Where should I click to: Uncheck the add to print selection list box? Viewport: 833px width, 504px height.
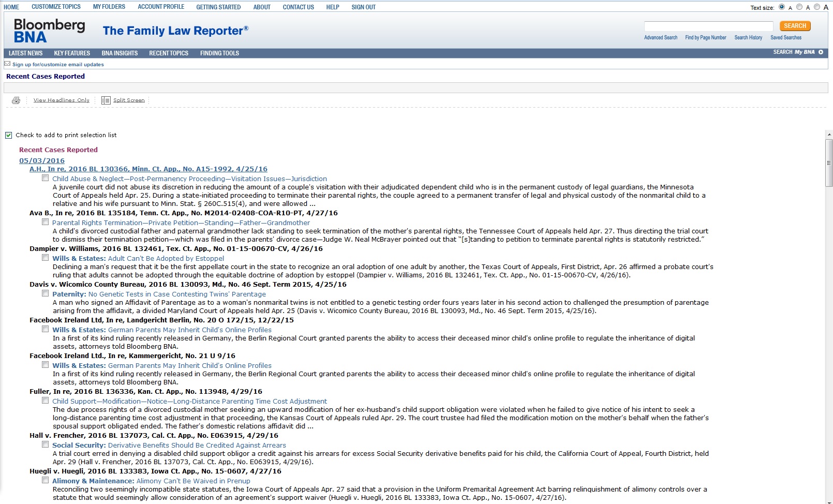point(8,135)
